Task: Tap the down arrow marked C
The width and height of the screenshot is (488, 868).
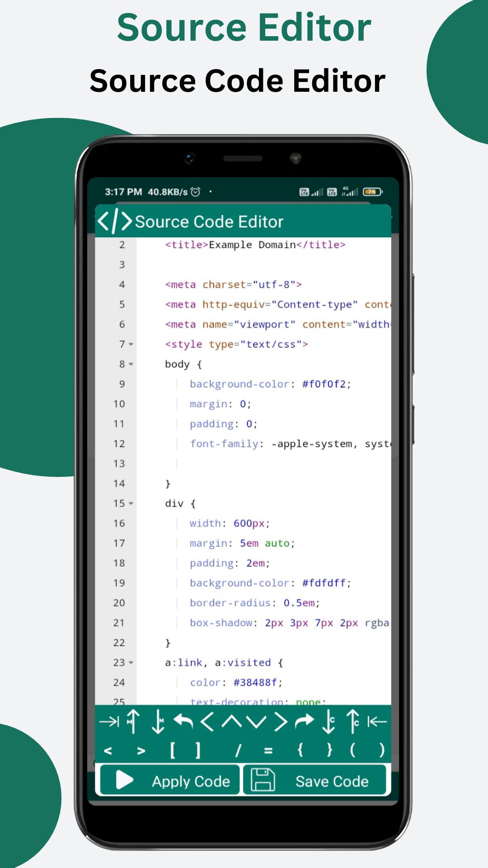Action: [x=328, y=722]
